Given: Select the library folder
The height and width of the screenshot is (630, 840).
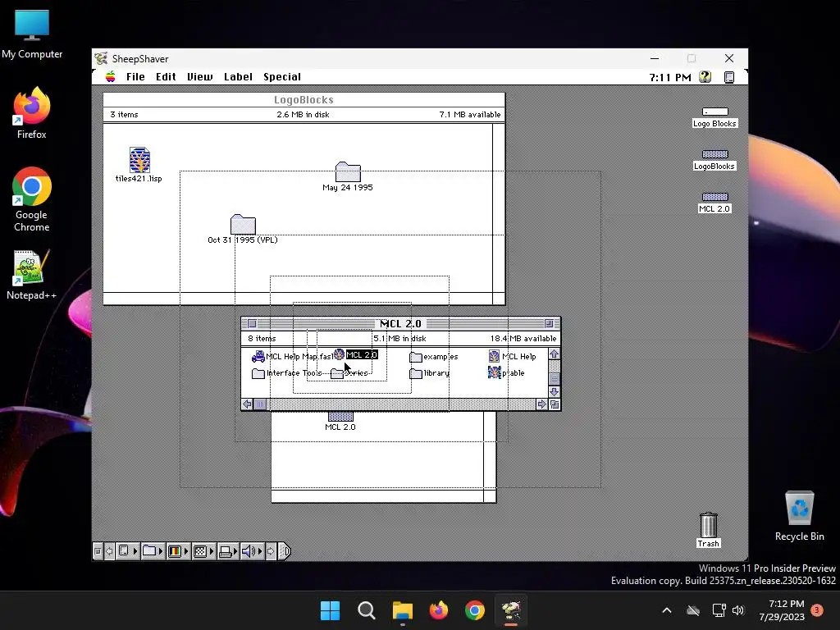Looking at the screenshot, I should 430,373.
